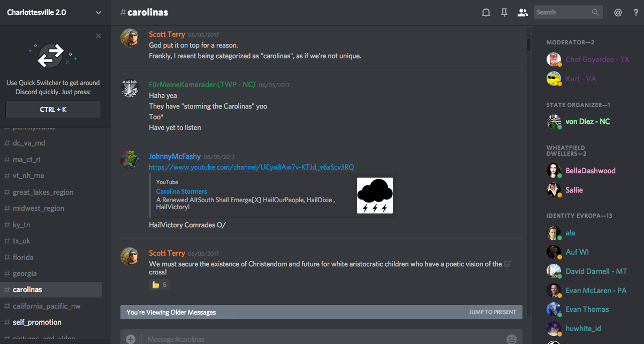This screenshot has height=344, width=644.
Task: Click the storm cloud video thumbnail
Action: point(375,195)
